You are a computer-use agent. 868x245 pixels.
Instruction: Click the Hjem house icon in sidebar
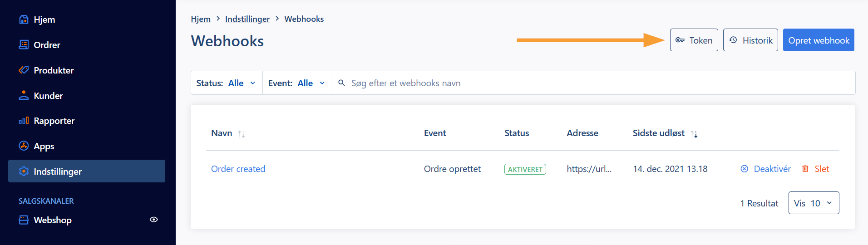click(24, 20)
